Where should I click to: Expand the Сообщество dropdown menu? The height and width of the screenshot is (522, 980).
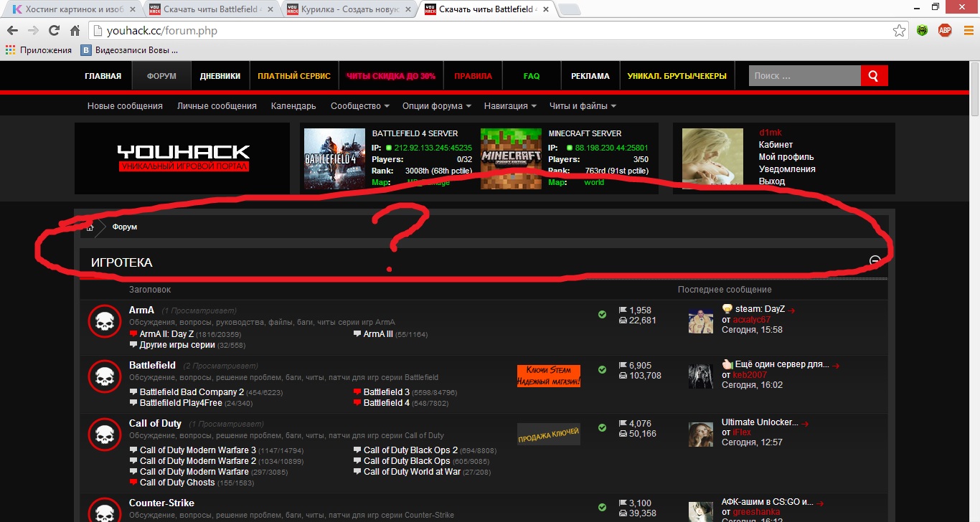pyautogui.click(x=359, y=106)
